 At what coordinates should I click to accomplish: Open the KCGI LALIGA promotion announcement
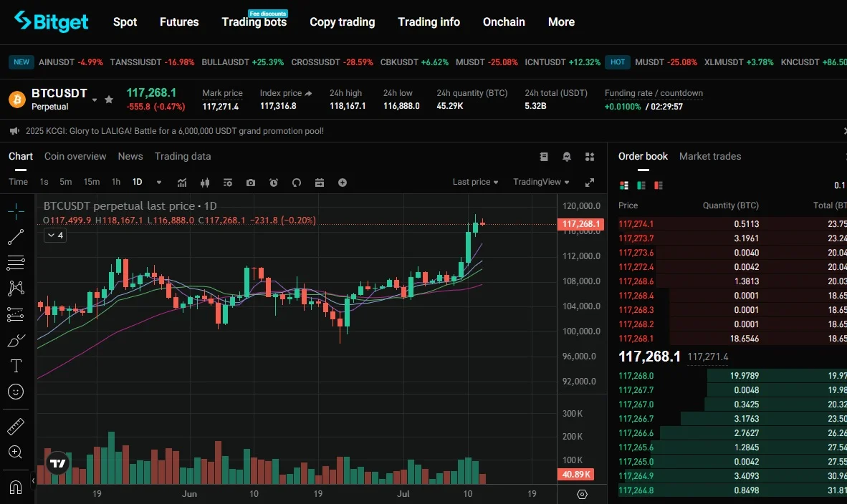point(174,131)
